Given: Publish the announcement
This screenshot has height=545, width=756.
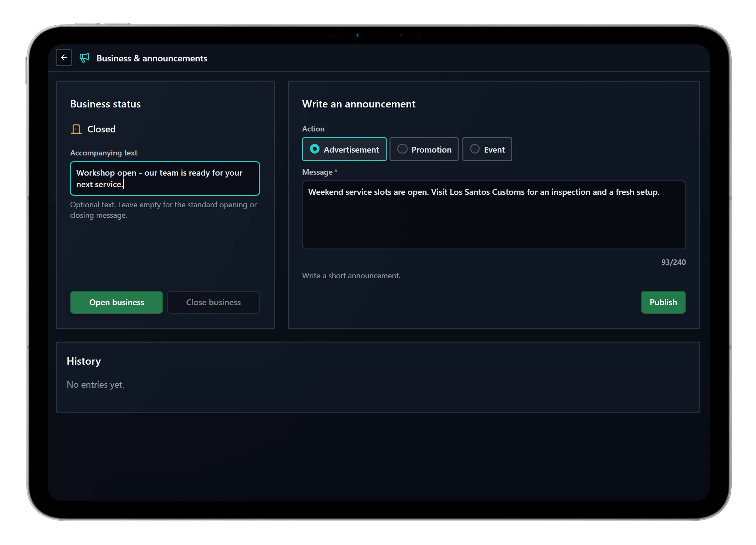Looking at the screenshot, I should pos(663,302).
